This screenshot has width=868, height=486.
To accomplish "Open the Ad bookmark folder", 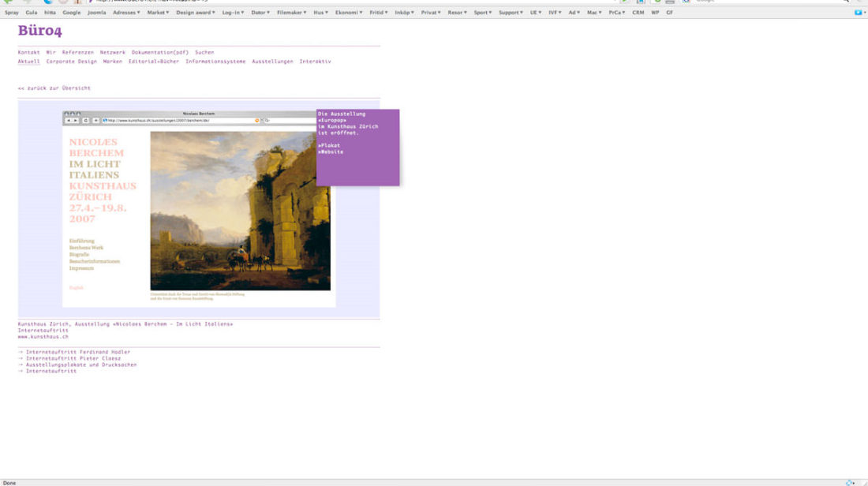I will pyautogui.click(x=574, y=12).
